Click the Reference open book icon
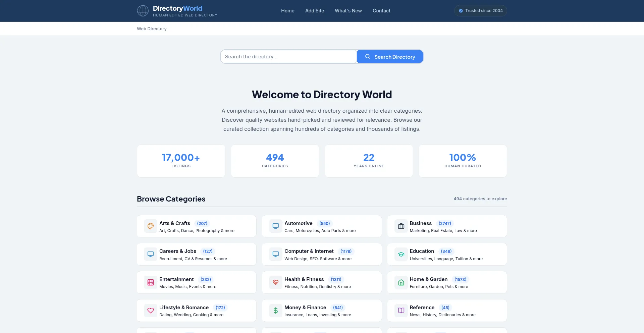The width and height of the screenshot is (644, 333). coord(401,311)
